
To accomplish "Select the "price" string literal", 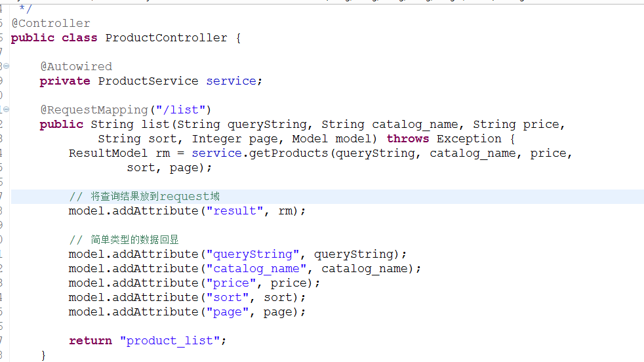I will pyautogui.click(x=231, y=283).
